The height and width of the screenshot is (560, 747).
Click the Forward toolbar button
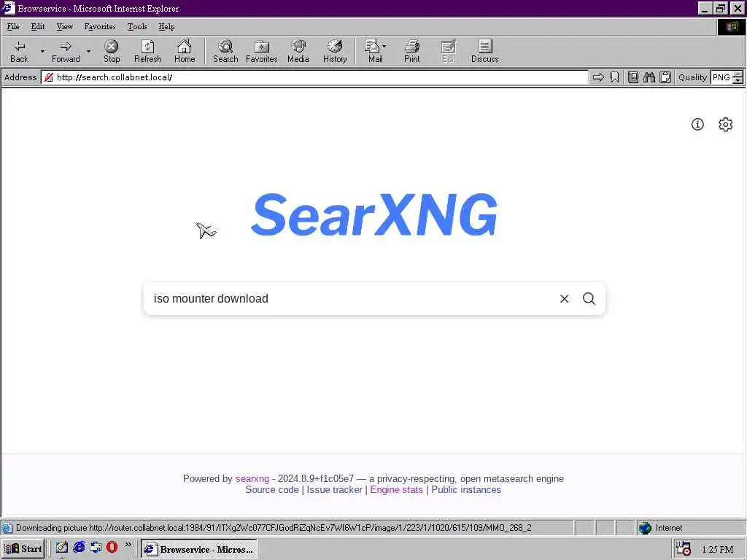tap(66, 52)
